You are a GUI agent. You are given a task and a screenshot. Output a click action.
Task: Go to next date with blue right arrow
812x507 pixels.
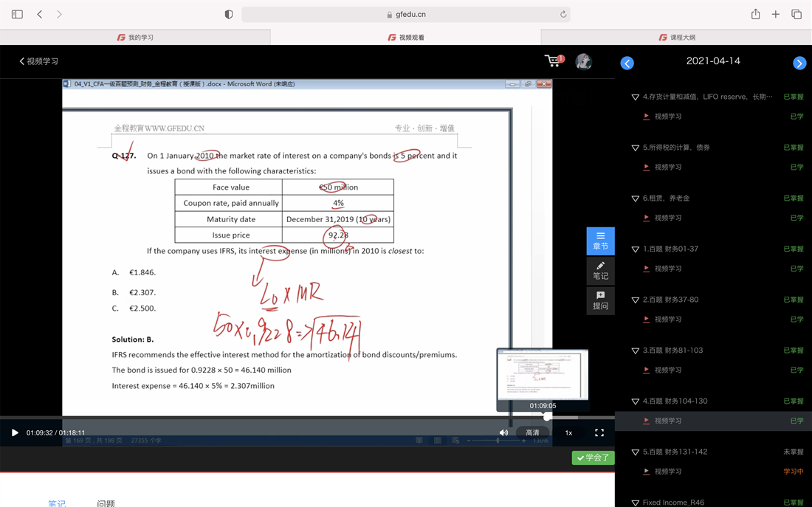pyautogui.click(x=799, y=63)
